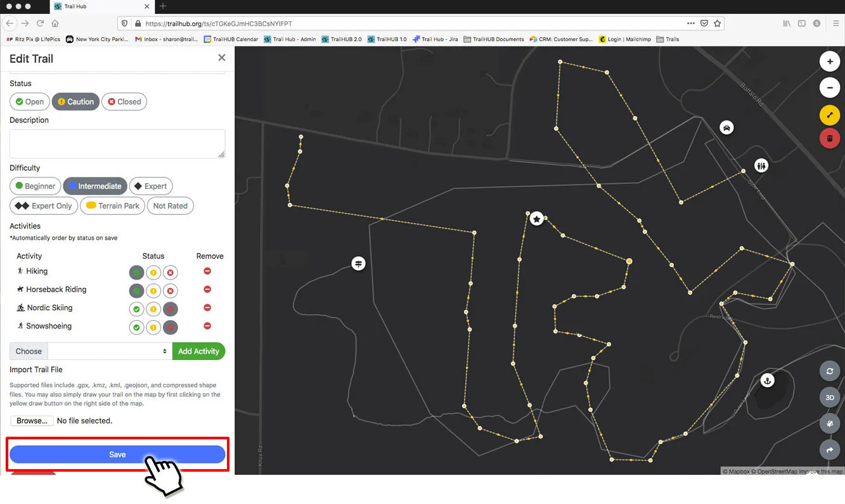Bookmark this page with the star icon
845x504 pixels.
point(718,23)
